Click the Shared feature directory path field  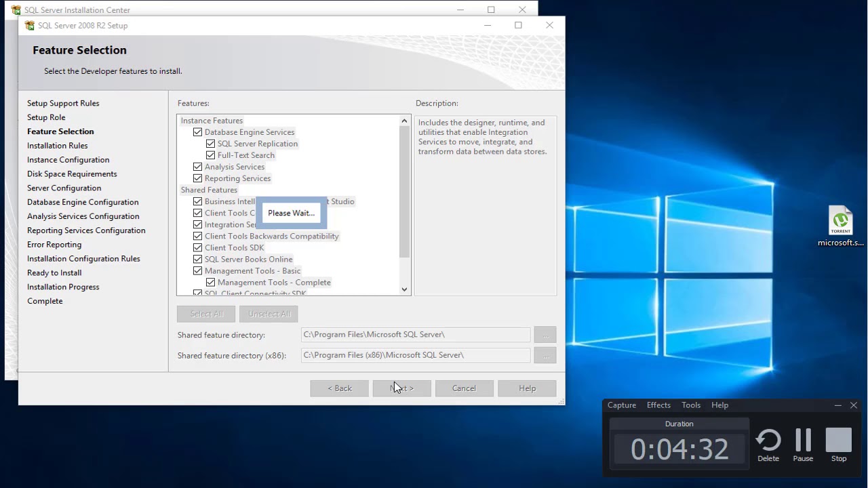coord(416,335)
